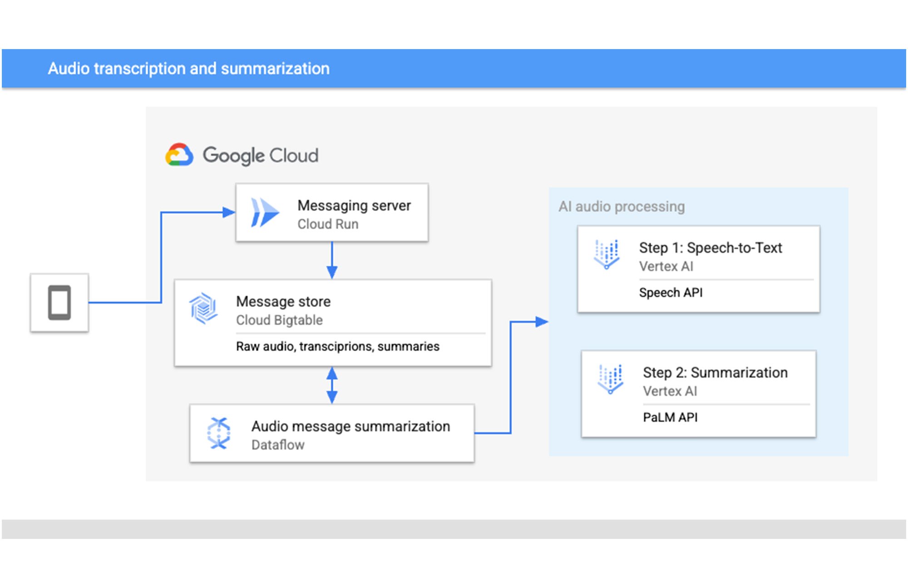Click the Cloud Bigtable icon
Viewport: 908px width, 588px height.
pyautogui.click(x=203, y=308)
